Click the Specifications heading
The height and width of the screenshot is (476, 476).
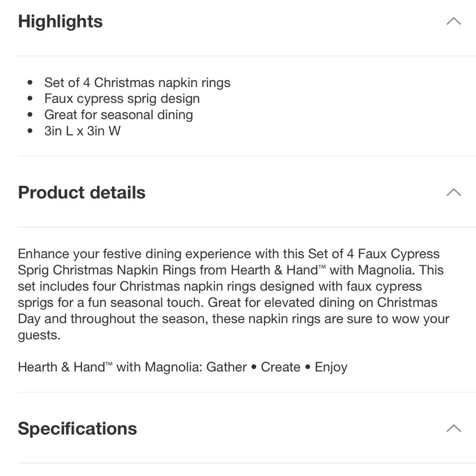(78, 429)
